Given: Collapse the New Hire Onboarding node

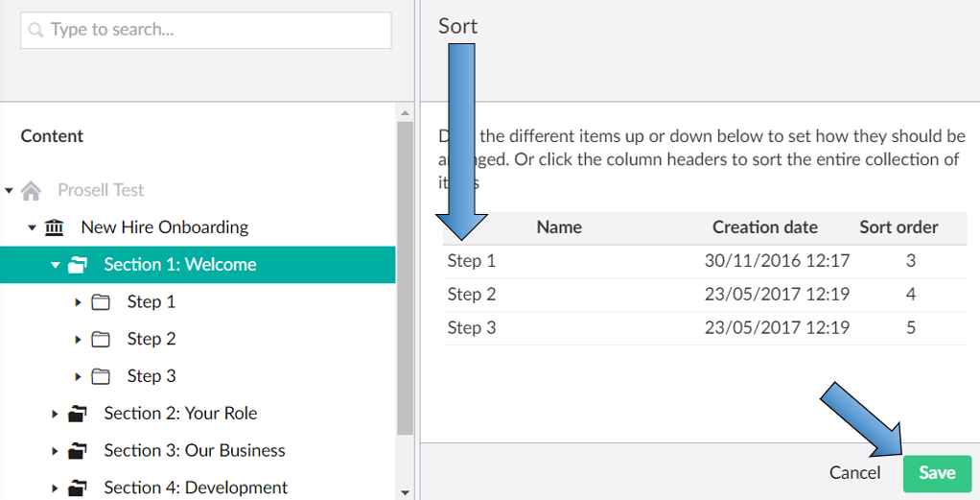Looking at the screenshot, I should point(32,227).
